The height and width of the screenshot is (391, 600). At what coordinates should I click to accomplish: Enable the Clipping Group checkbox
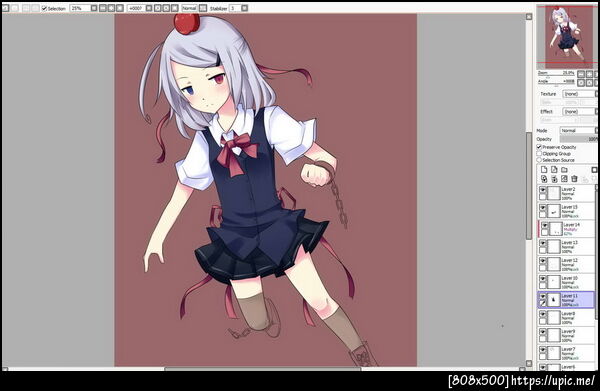point(539,153)
